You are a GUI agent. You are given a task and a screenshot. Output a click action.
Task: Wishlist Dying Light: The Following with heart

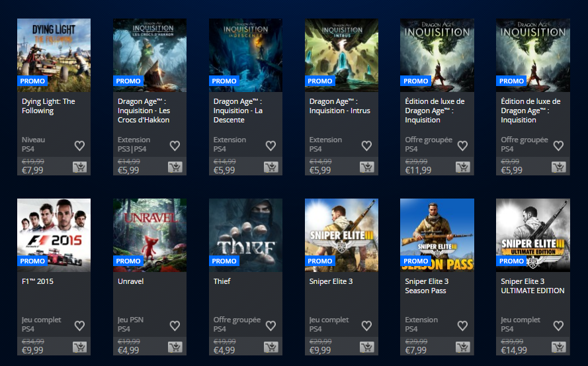tap(79, 146)
